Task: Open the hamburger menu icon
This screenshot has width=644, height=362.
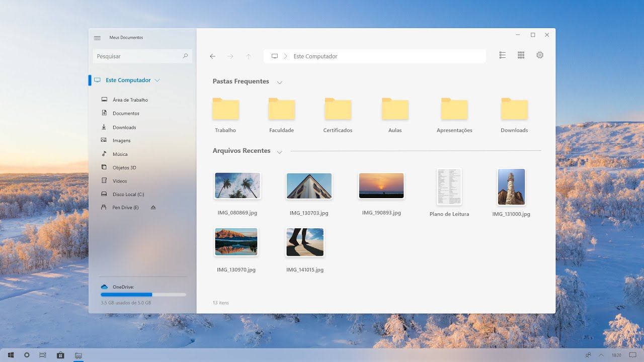Action: click(97, 38)
